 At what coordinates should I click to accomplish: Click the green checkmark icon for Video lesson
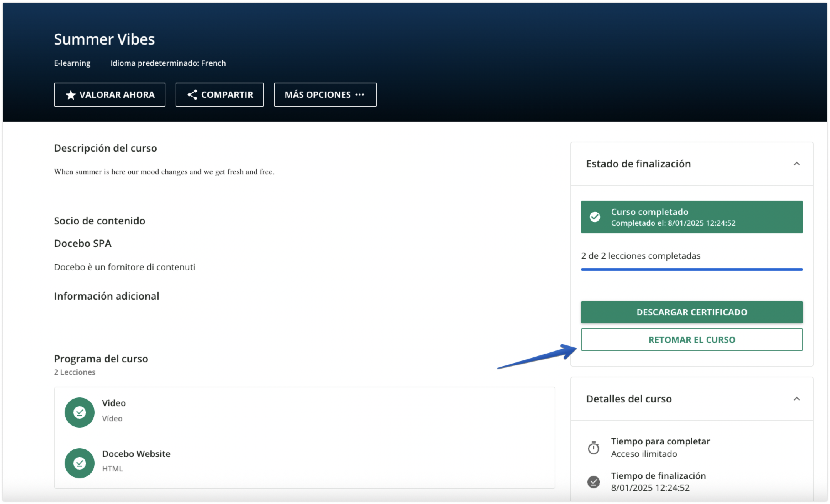(80, 412)
